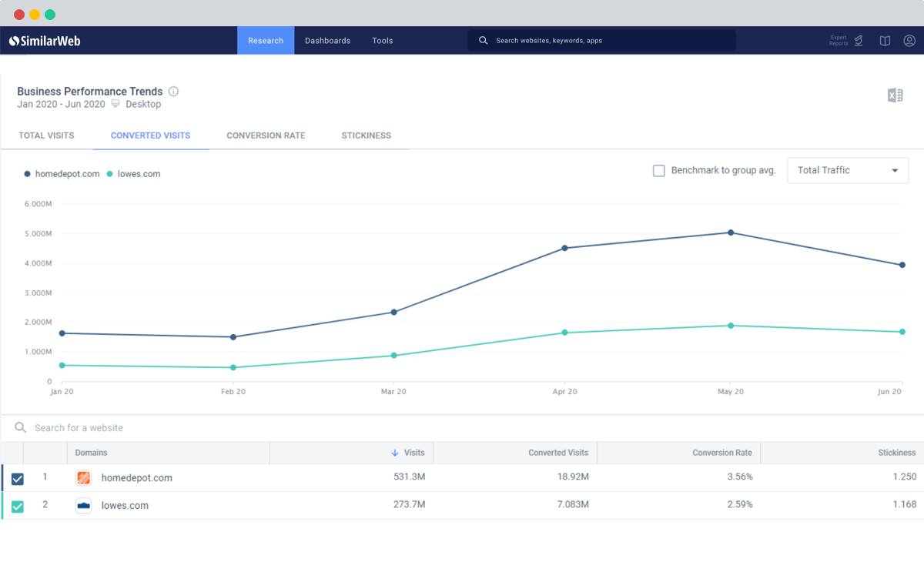Open the Tools navigation item
The width and height of the screenshot is (924, 562).
point(383,41)
